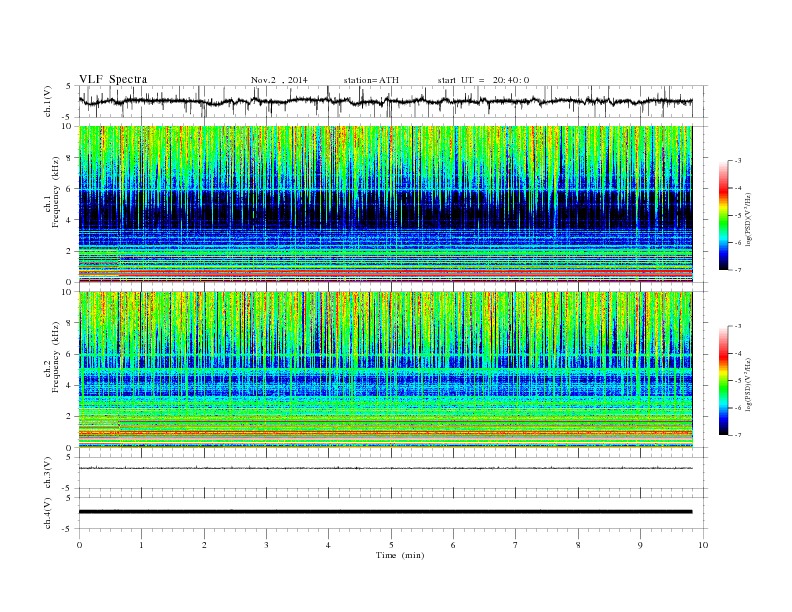Click the "-5" tick on ch.2 color bar

pyautogui.click(x=738, y=381)
